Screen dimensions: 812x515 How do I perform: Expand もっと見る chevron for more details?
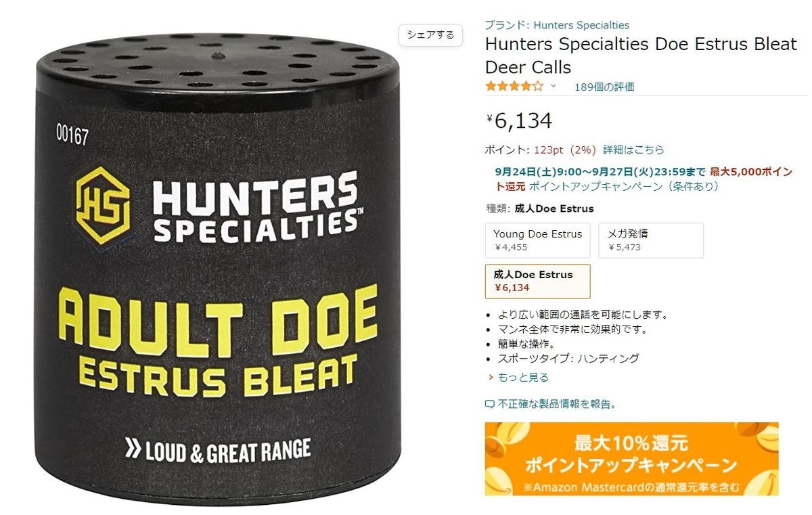491,378
